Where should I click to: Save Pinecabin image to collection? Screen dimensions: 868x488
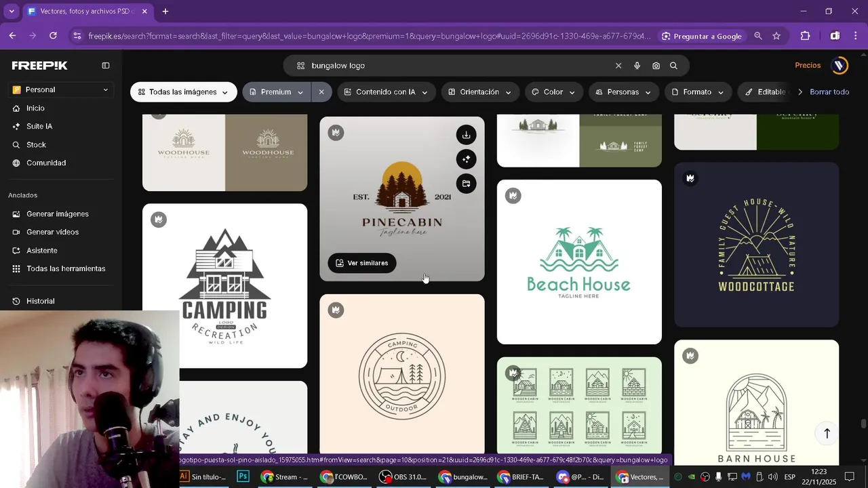(x=466, y=184)
